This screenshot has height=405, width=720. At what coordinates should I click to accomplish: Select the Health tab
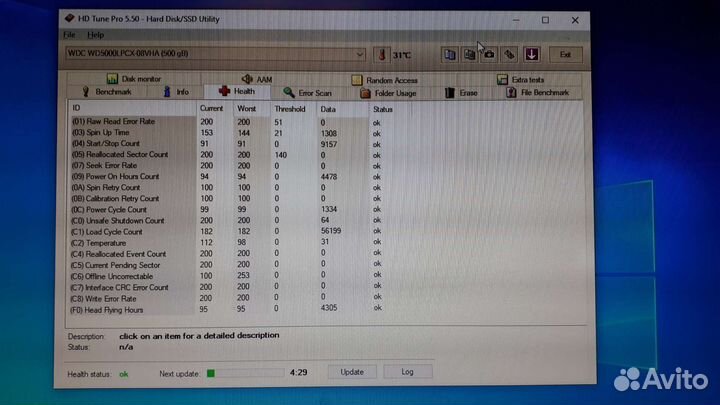(x=237, y=91)
